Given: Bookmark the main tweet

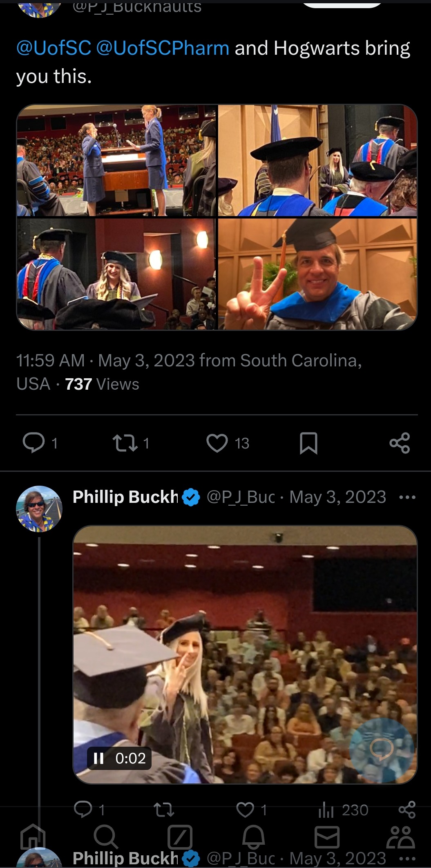Looking at the screenshot, I should click(x=308, y=443).
